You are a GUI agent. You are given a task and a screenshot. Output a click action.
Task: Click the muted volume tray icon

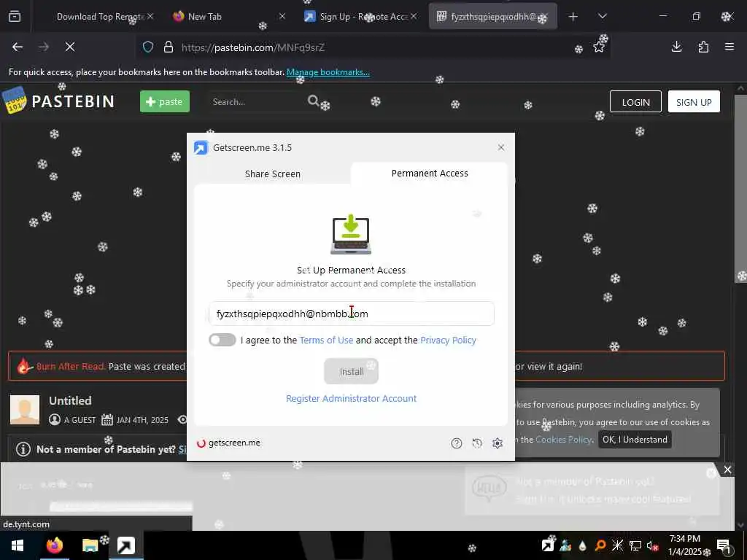pos(653,545)
